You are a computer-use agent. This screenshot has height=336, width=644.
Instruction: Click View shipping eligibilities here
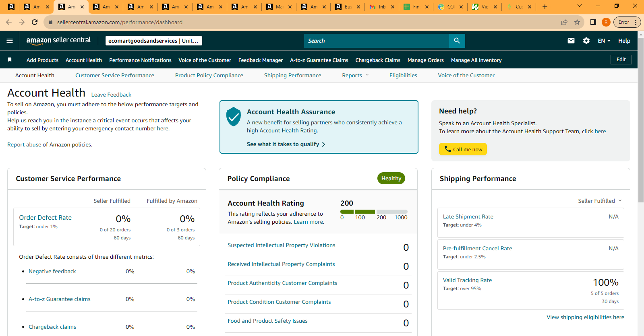(x=585, y=317)
